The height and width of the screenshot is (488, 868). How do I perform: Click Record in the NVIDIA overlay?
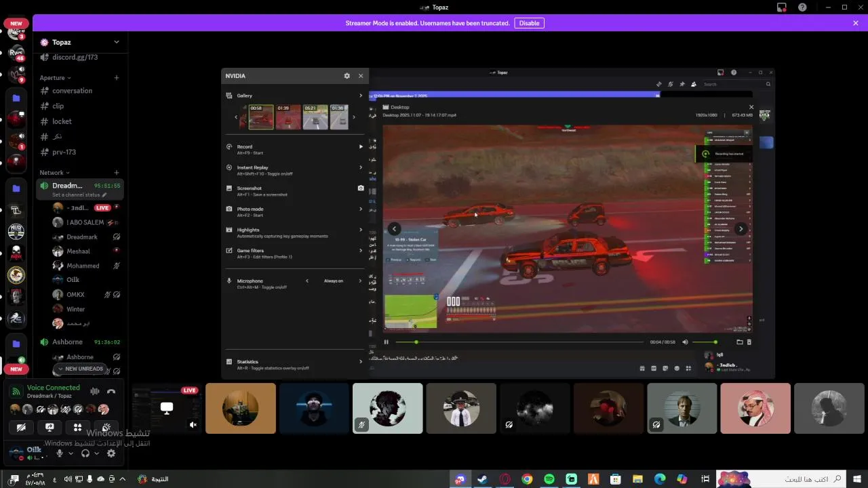pyautogui.click(x=294, y=148)
